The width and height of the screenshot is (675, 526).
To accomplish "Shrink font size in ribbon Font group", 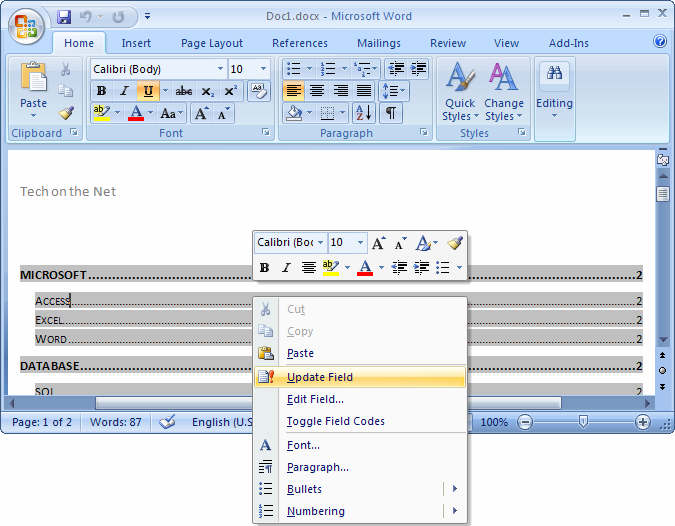I will (223, 114).
